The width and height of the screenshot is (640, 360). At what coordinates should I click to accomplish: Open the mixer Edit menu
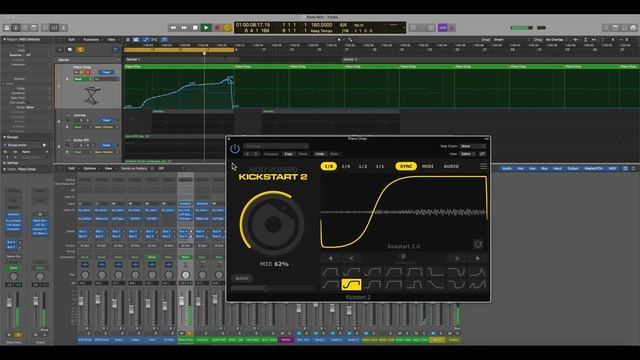click(71, 169)
